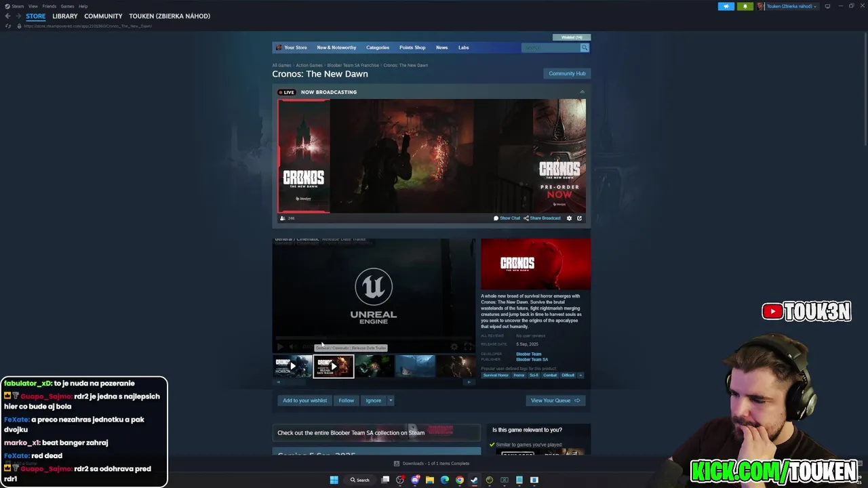Image resolution: width=868 pixels, height=488 pixels.
Task: Open the Labs store link
Action: 463,47
